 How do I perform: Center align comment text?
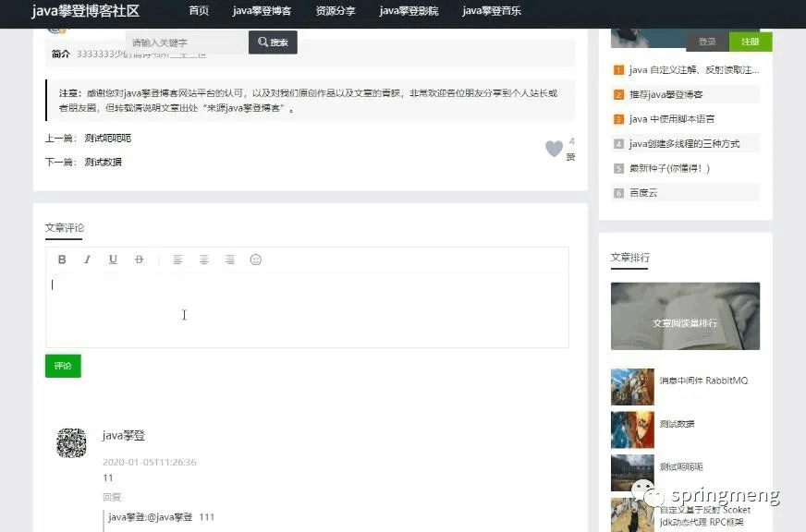203,260
